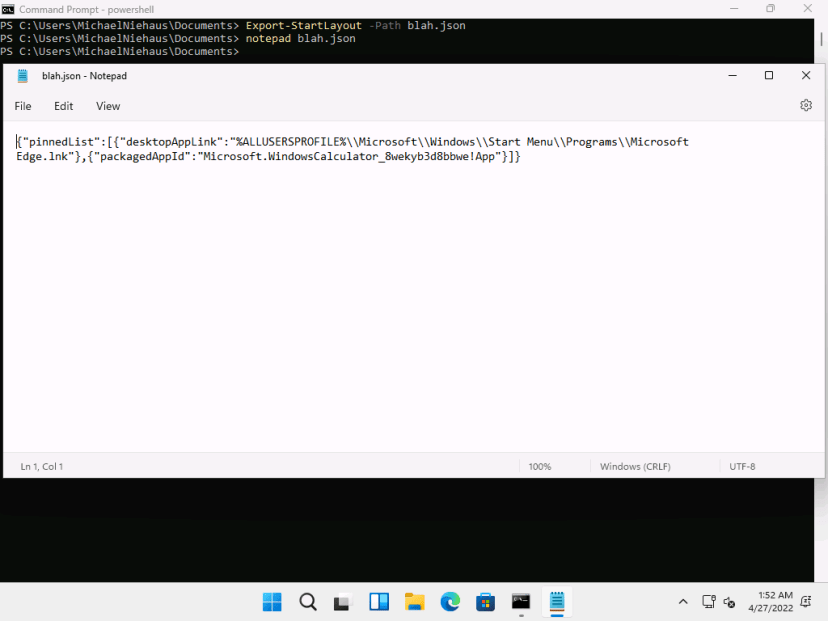Viewport: 828px width, 621px height.
Task: Click the volume icon in the system tray
Action: (x=729, y=602)
